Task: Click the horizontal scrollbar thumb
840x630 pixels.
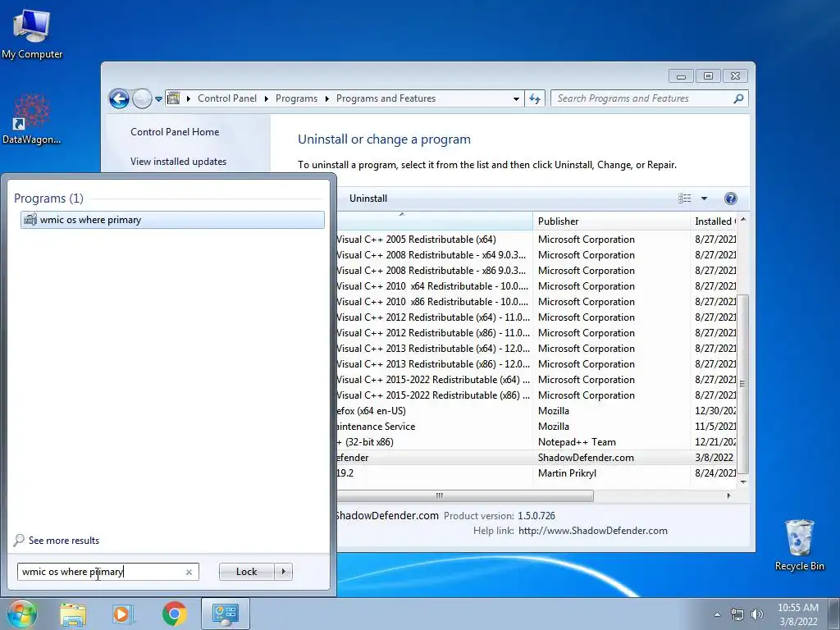Action: pos(464,496)
